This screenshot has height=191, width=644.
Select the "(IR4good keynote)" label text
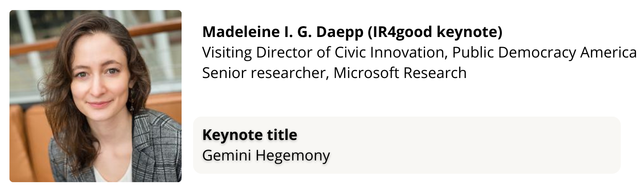(x=435, y=32)
